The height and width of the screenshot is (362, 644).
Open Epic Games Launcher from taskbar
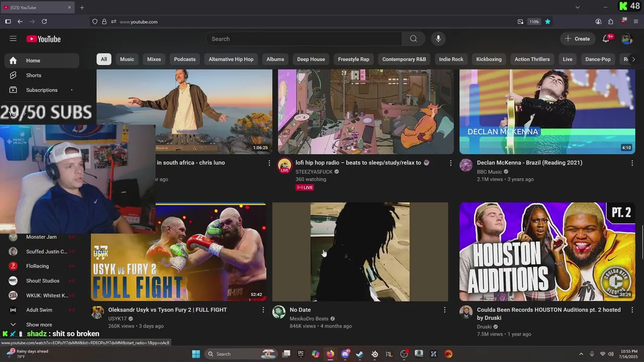point(301,354)
